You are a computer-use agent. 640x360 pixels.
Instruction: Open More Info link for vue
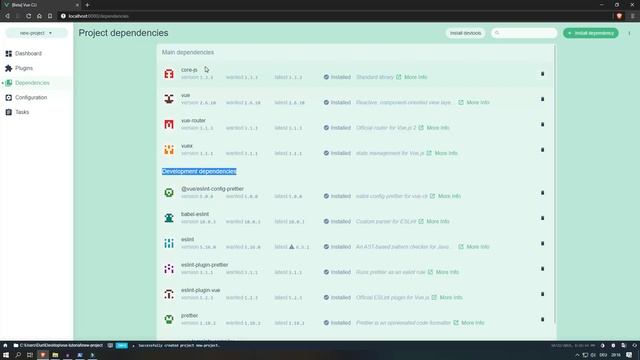click(474, 102)
